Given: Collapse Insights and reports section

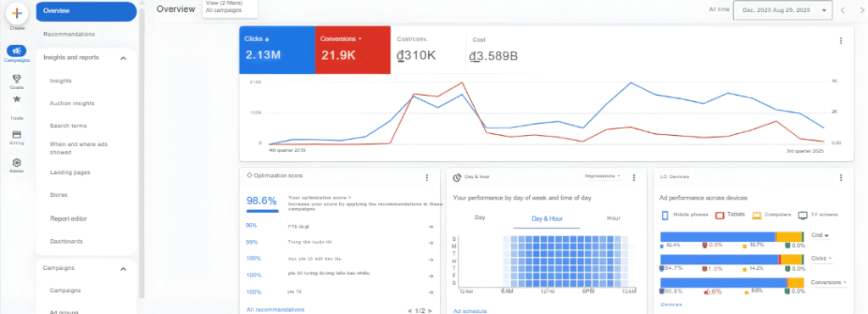Looking at the screenshot, I should (124, 58).
